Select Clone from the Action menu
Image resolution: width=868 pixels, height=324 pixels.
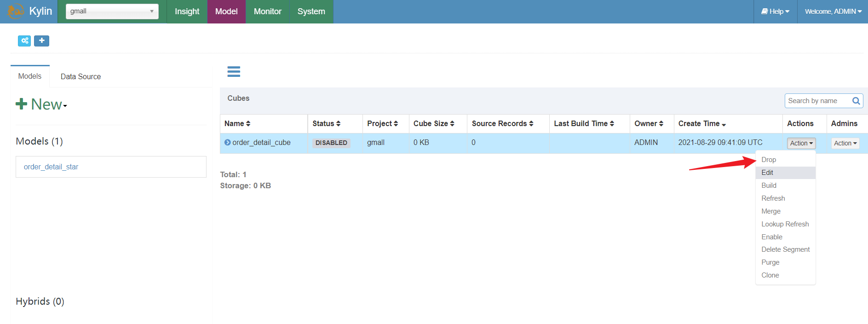click(x=785, y=275)
